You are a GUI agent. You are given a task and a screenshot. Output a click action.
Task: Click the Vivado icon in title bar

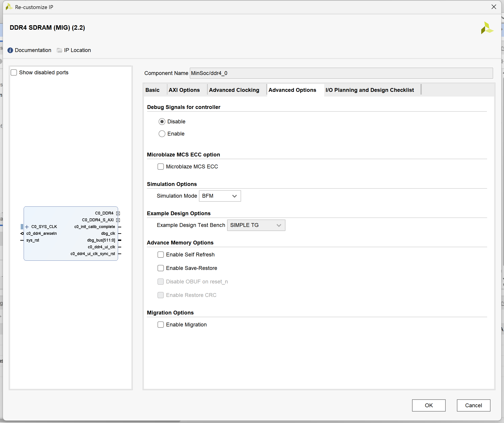9,7
